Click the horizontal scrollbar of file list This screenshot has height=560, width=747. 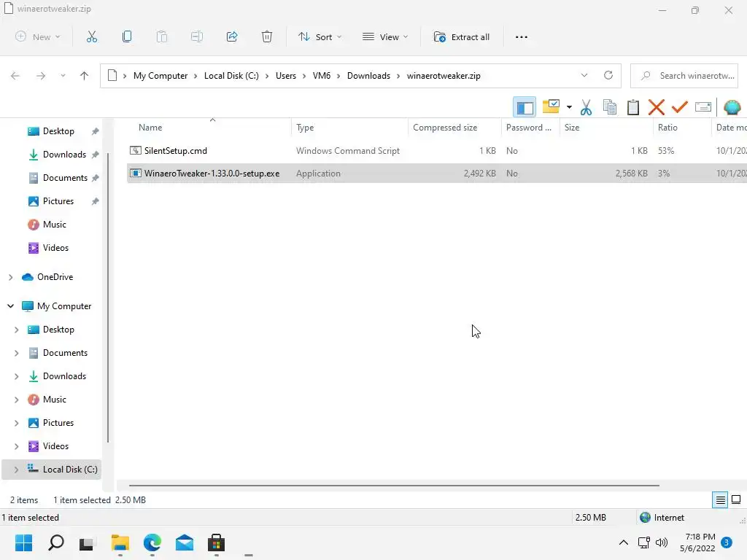point(394,485)
